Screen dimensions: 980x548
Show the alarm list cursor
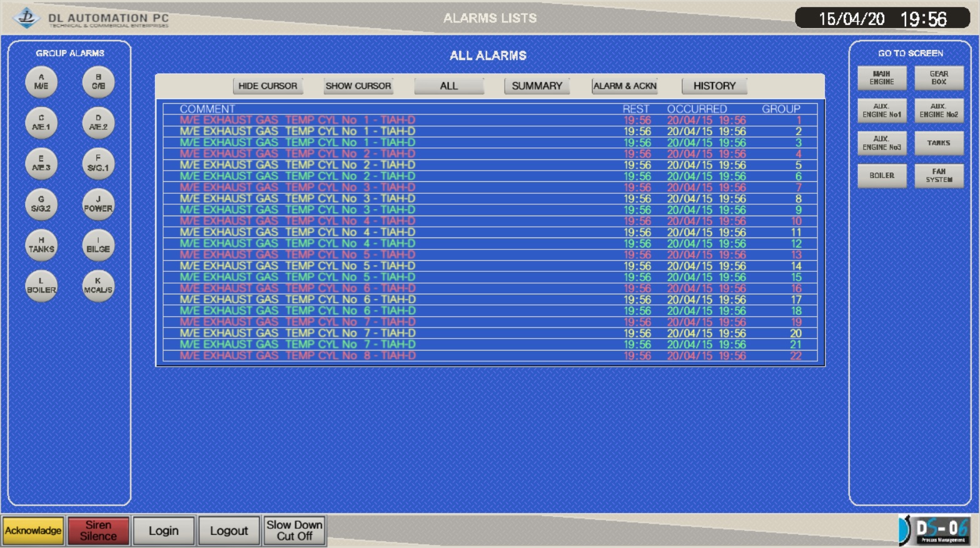pos(358,86)
